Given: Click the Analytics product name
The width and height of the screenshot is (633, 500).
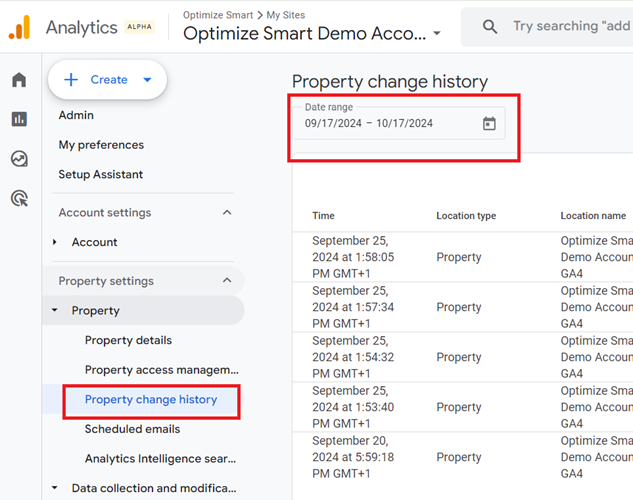Looking at the screenshot, I should click(82, 28).
